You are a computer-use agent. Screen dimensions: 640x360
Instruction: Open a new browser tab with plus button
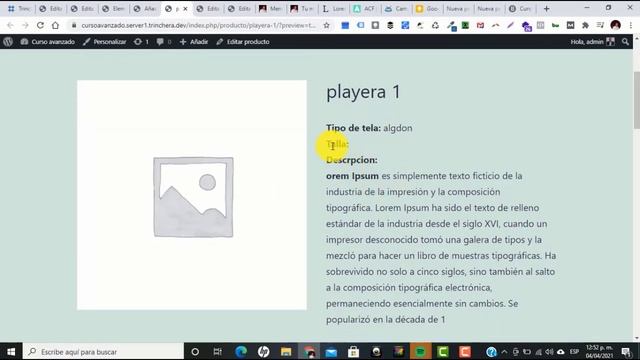pyautogui.click(x=547, y=9)
